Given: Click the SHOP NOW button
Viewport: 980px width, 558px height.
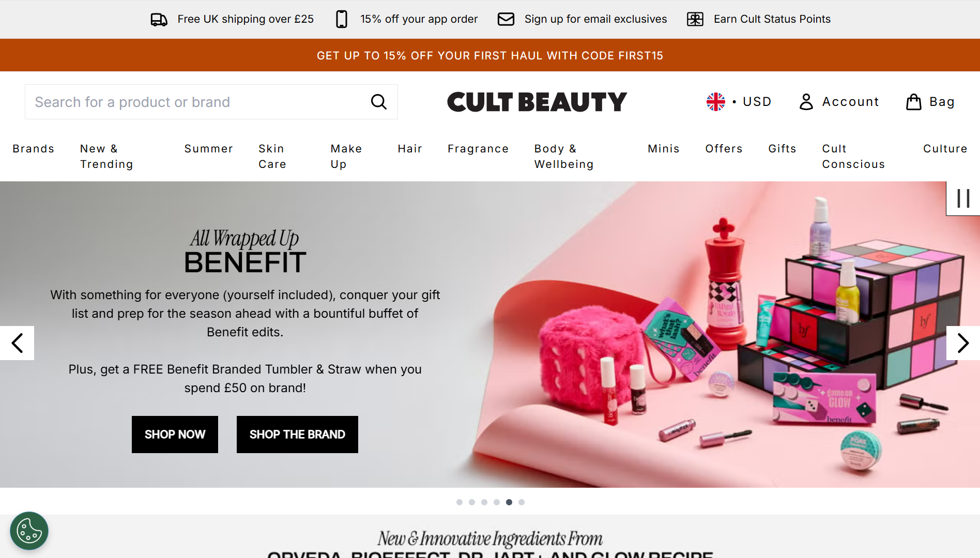Looking at the screenshot, I should click(175, 435).
